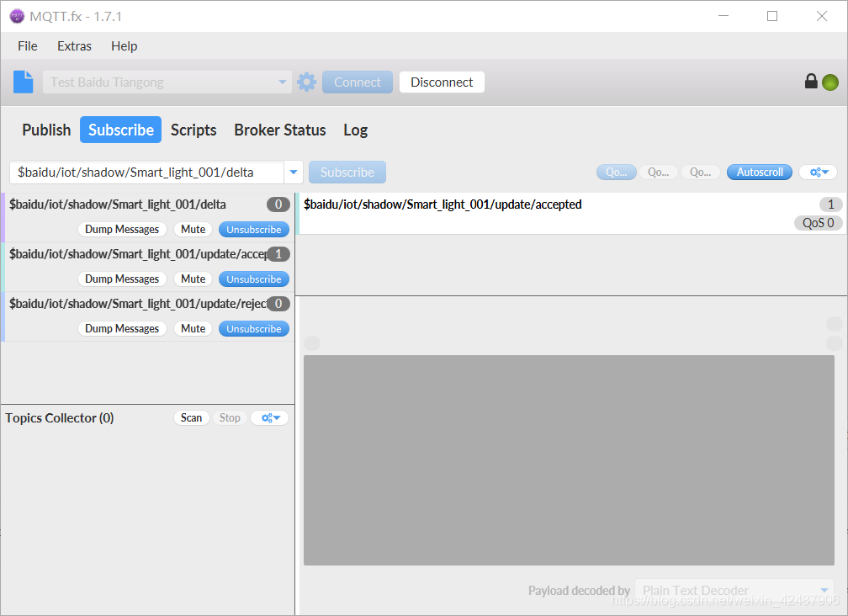Image resolution: width=848 pixels, height=616 pixels.
Task: Unsubscribe from the update/accepted topic
Action: [254, 279]
